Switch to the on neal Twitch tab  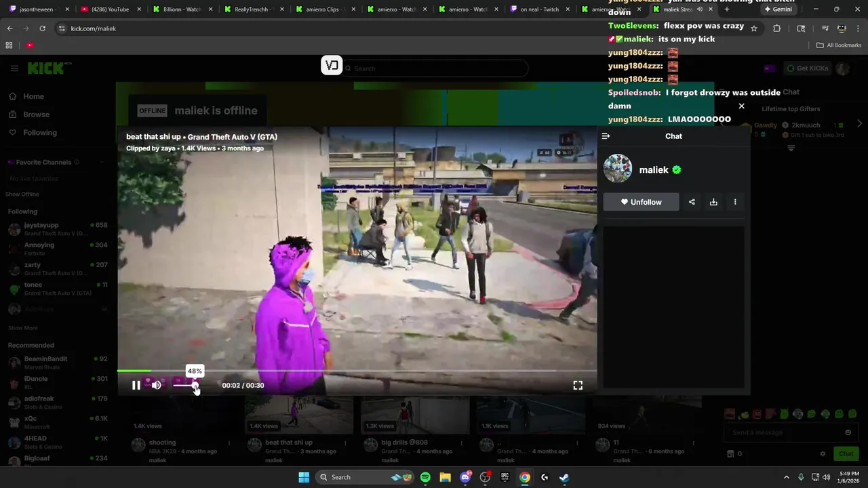click(x=539, y=9)
